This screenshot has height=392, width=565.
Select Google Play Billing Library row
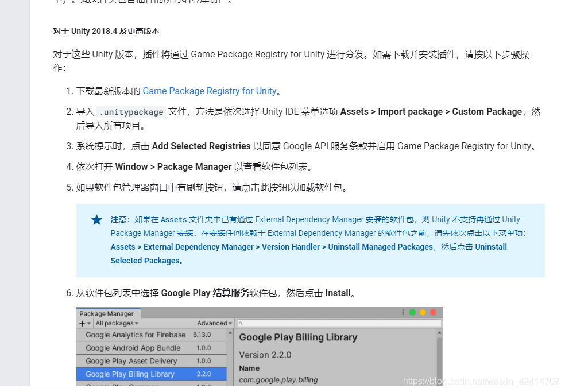(152, 374)
